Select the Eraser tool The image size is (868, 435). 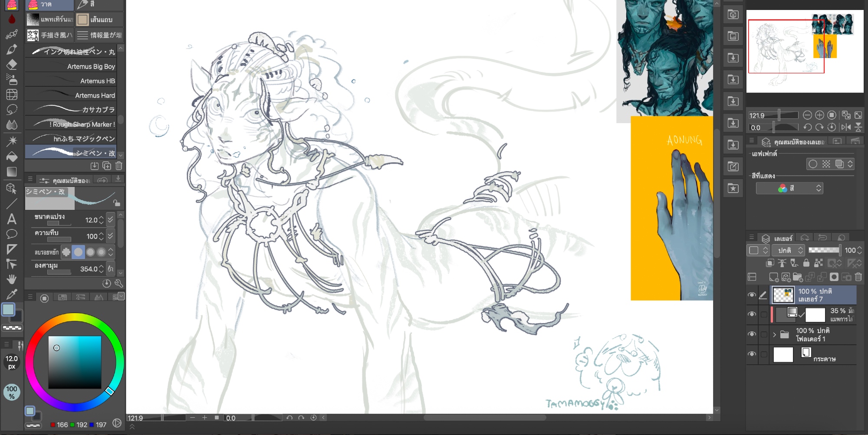tap(12, 65)
